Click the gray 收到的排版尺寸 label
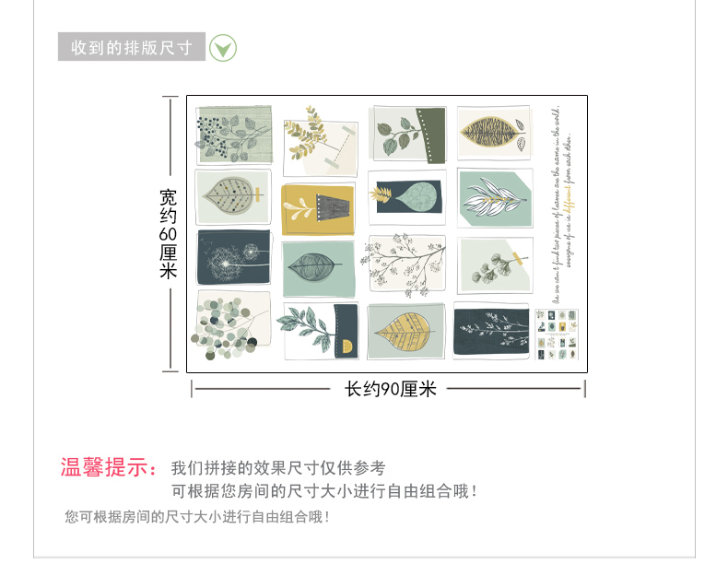This screenshot has height=564, width=728. pos(132,46)
